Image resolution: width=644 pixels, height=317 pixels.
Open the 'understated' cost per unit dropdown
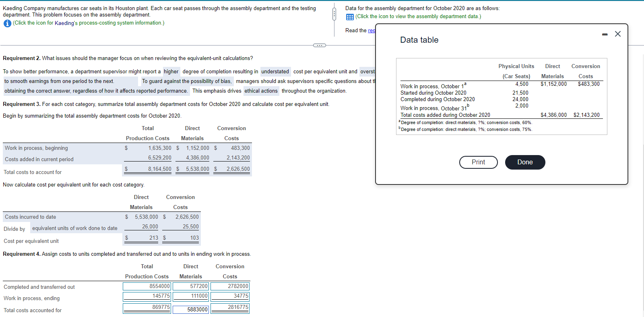point(275,72)
